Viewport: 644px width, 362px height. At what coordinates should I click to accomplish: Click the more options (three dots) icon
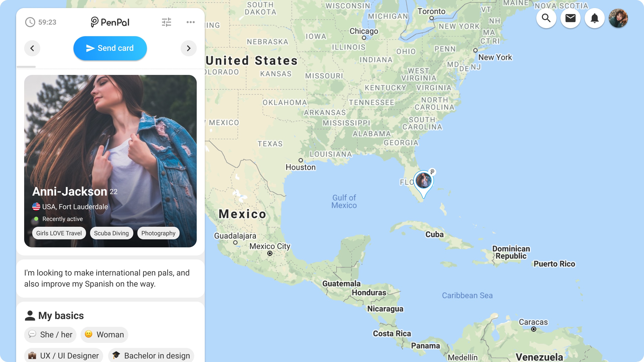point(191,22)
